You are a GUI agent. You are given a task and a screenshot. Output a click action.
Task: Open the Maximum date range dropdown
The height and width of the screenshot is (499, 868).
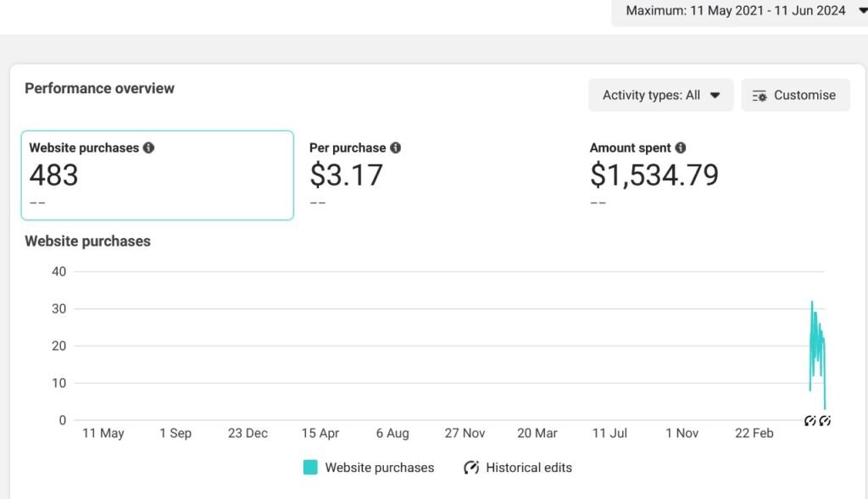click(x=739, y=11)
